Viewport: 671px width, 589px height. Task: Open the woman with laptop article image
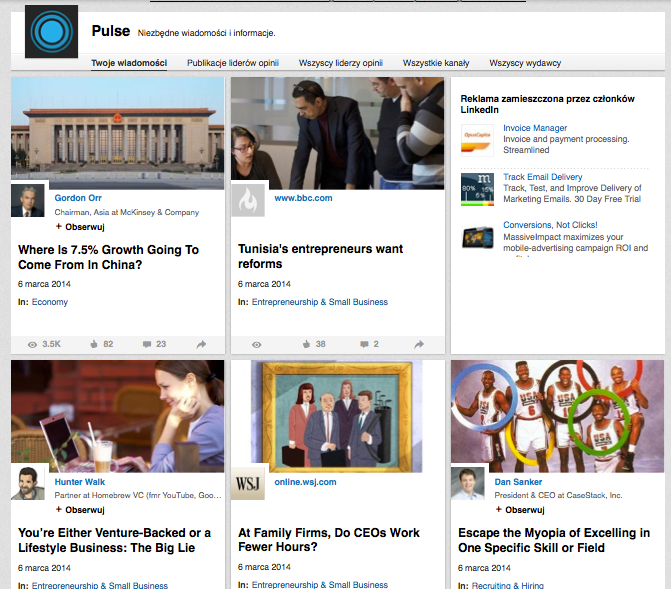(118, 416)
